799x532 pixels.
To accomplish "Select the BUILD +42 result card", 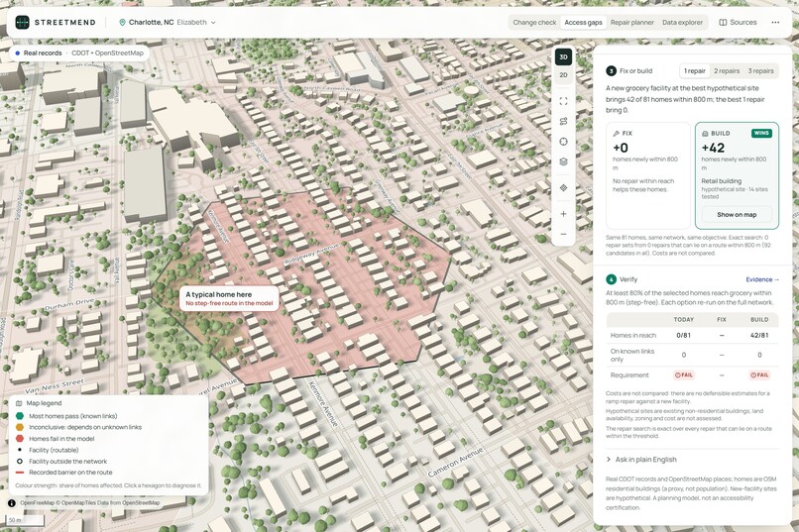I will tap(737, 175).
